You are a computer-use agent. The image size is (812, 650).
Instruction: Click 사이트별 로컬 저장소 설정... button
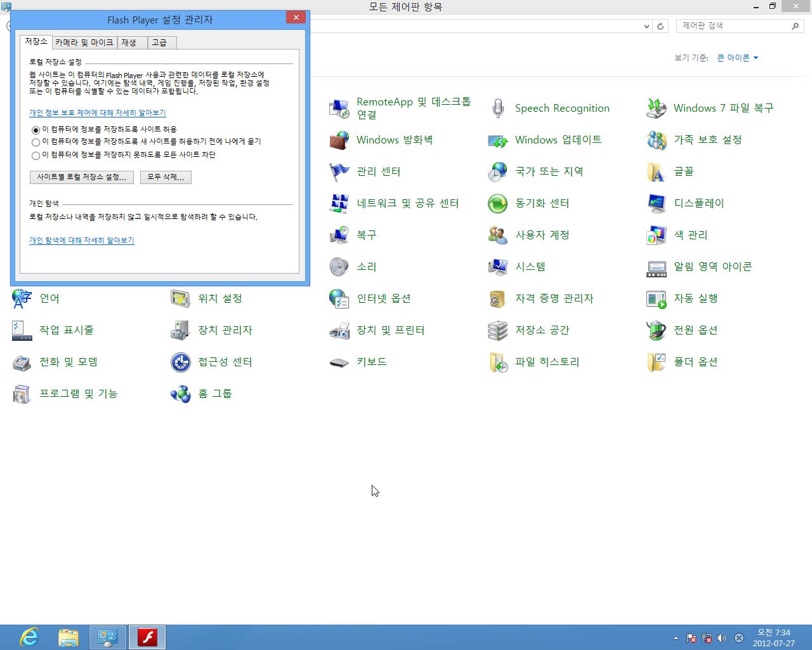(82, 177)
